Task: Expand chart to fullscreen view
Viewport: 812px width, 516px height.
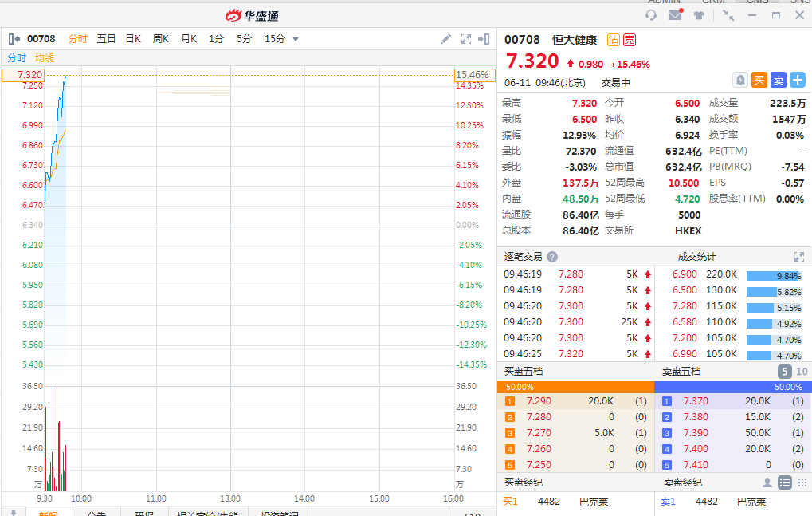Action: (466, 39)
